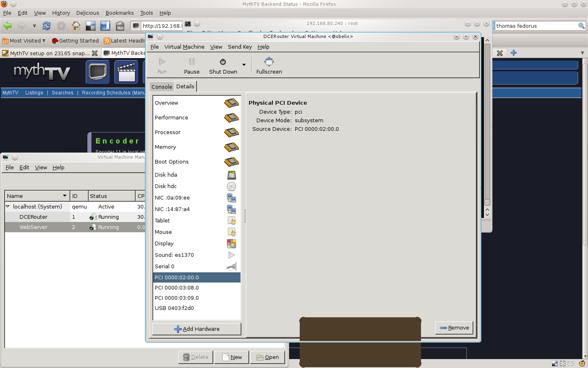Select the Memory hardware entry
Screen dimensions: 588x368
[196, 147]
